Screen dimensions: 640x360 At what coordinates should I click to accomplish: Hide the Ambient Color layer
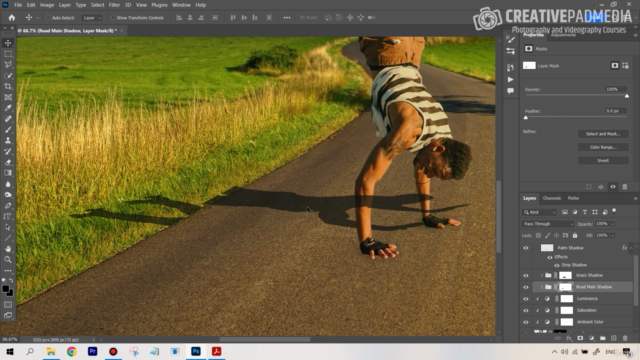(x=526, y=322)
